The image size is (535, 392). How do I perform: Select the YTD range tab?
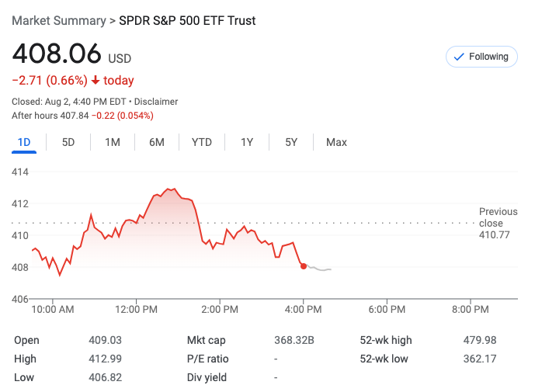click(202, 142)
